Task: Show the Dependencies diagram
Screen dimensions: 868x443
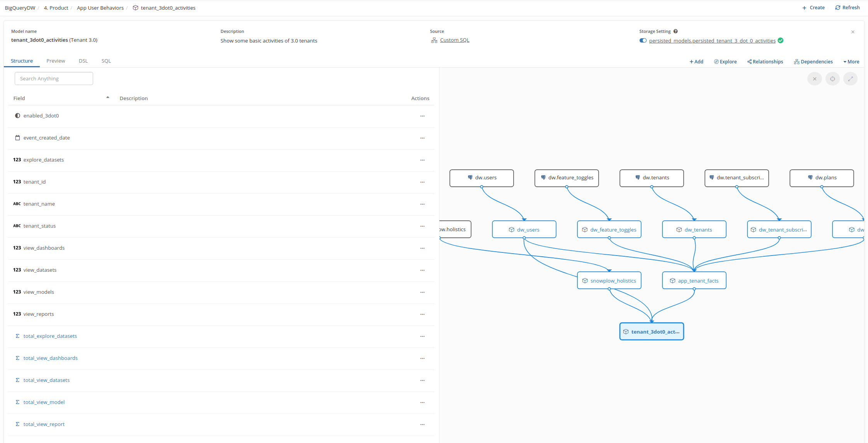Action: point(813,62)
